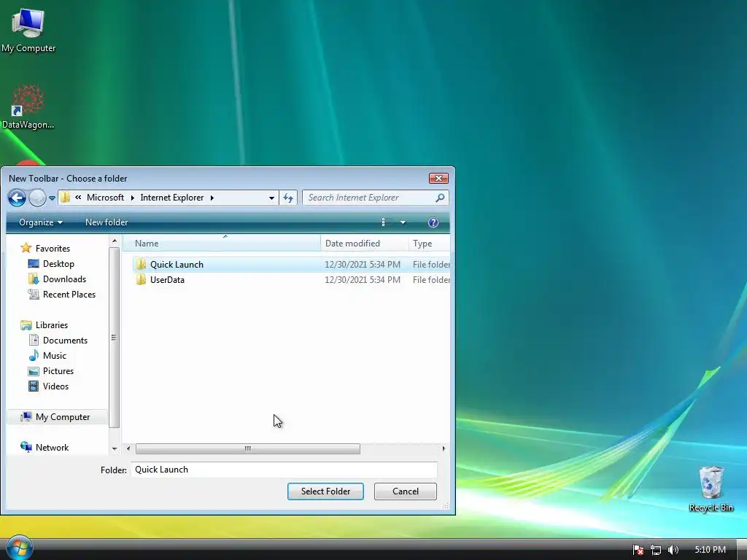Open the Windows Start orb
747x560 pixels.
coord(19,548)
